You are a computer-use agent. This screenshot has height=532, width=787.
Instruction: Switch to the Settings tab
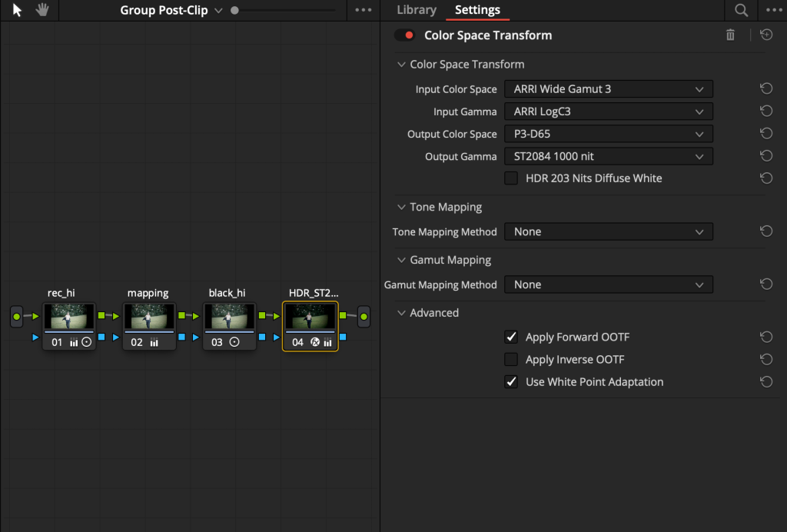tap(477, 10)
